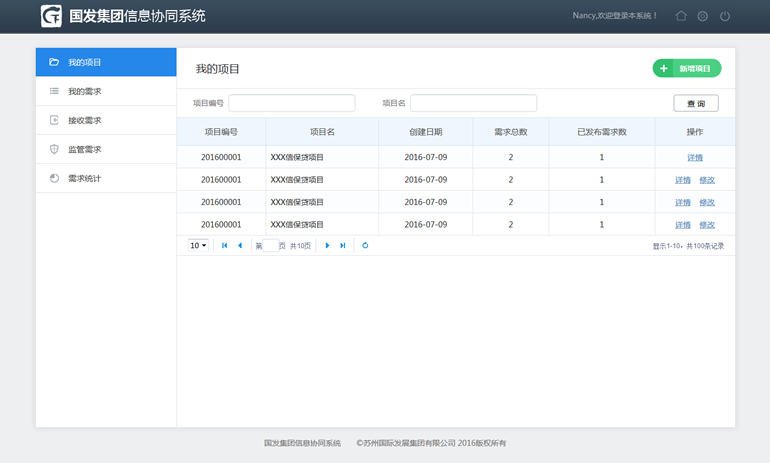Click the 查询 search button

pyautogui.click(x=696, y=103)
